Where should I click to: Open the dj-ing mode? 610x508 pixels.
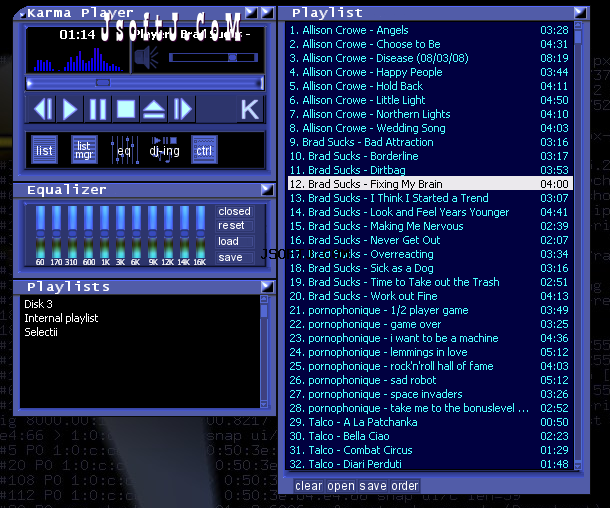(x=165, y=150)
